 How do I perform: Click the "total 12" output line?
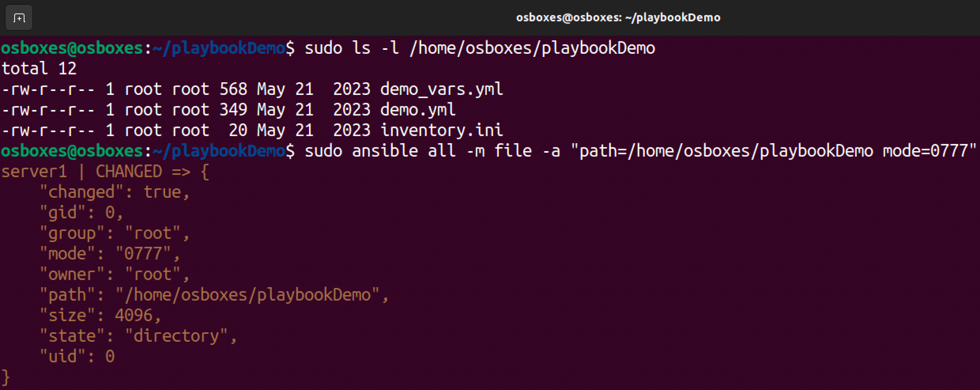pos(39,69)
